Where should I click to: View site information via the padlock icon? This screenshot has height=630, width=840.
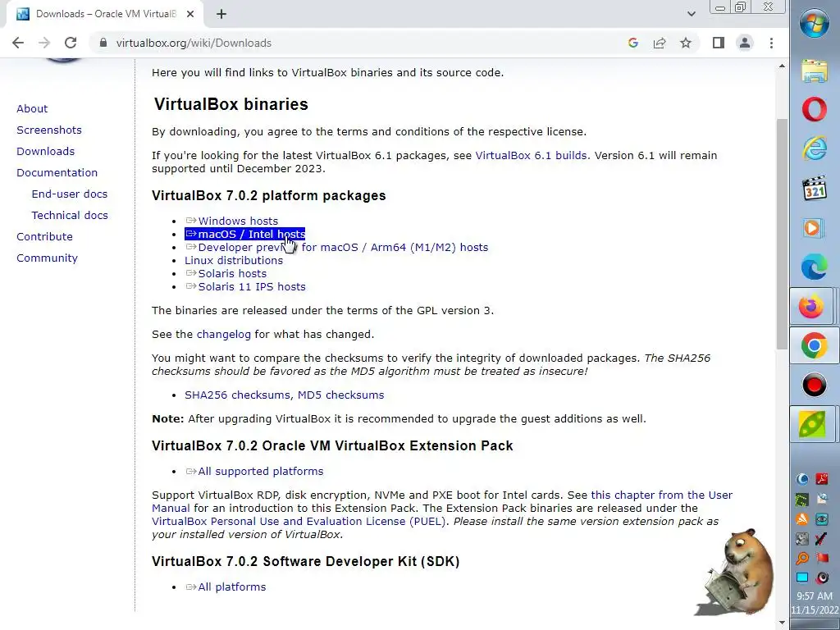(103, 43)
